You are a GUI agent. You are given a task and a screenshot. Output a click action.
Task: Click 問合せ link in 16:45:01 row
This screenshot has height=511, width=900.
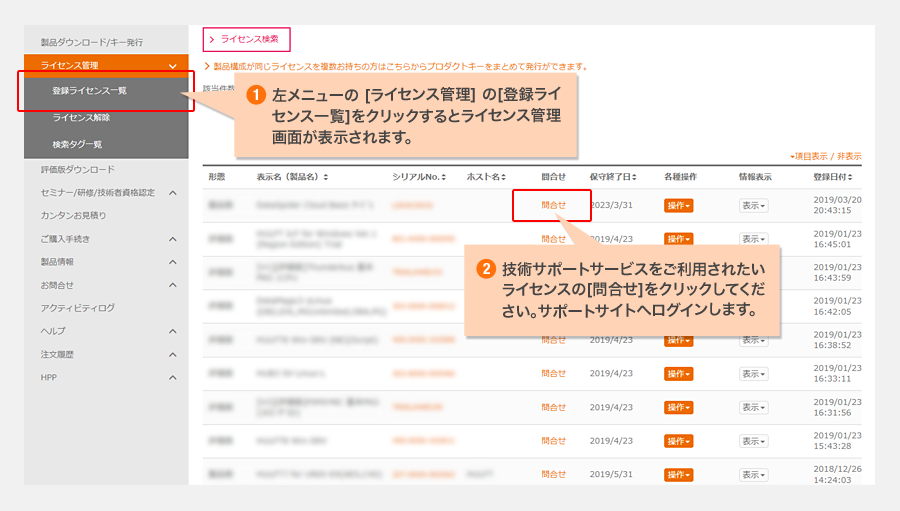pos(553,239)
